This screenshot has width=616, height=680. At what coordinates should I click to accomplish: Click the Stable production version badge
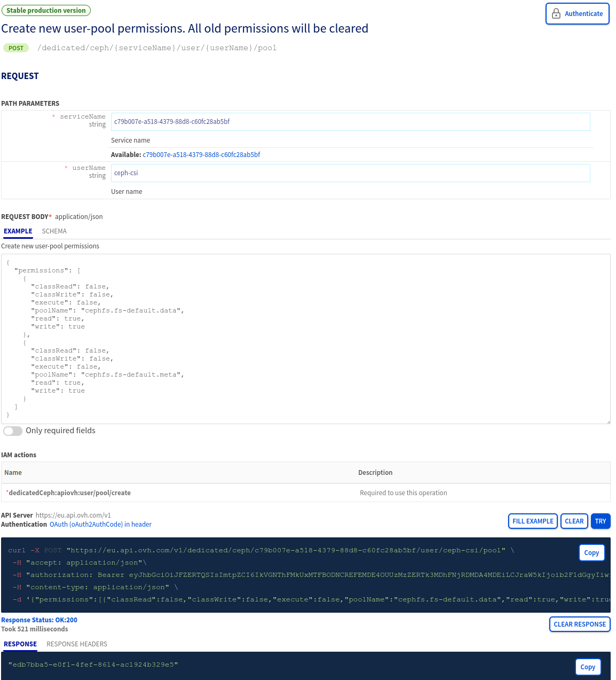[46, 10]
